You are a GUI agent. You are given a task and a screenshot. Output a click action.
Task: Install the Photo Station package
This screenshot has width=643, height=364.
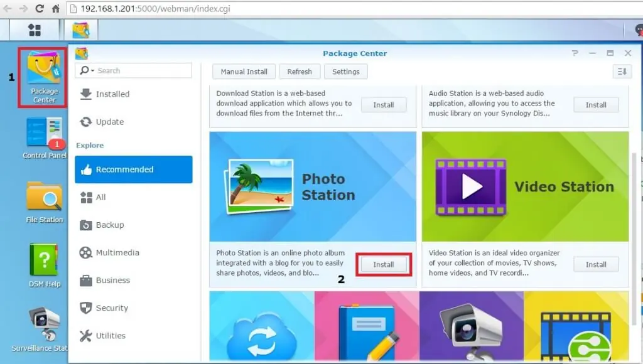coord(384,265)
